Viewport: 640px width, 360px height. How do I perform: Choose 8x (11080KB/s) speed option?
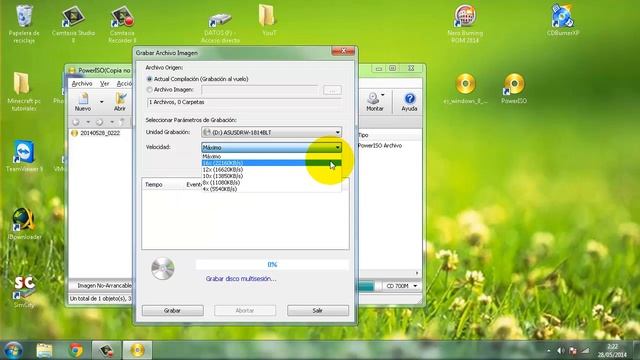click(x=271, y=182)
